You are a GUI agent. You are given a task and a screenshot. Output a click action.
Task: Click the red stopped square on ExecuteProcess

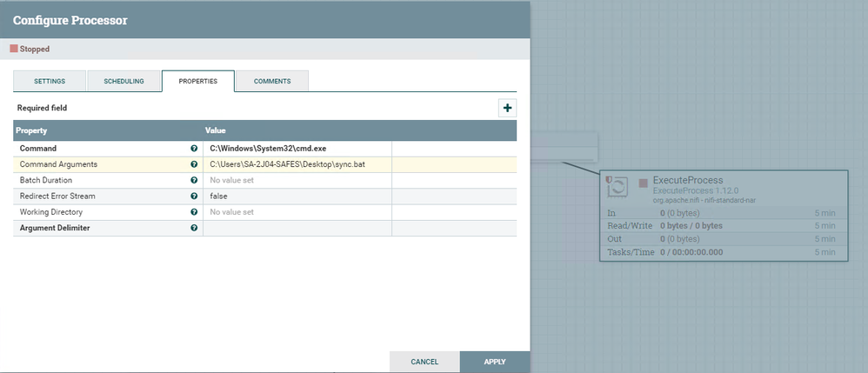(x=644, y=183)
